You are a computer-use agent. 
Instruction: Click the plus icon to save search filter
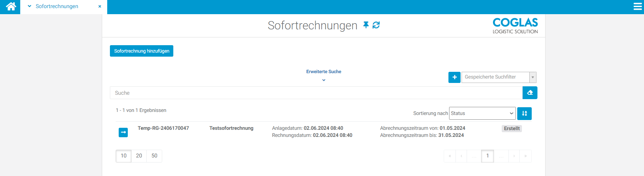click(x=454, y=77)
